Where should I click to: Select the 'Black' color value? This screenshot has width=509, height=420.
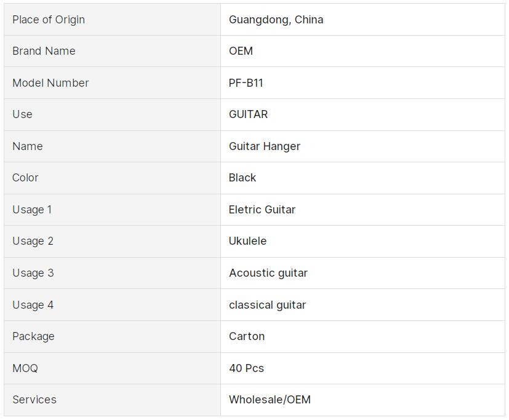pos(242,178)
